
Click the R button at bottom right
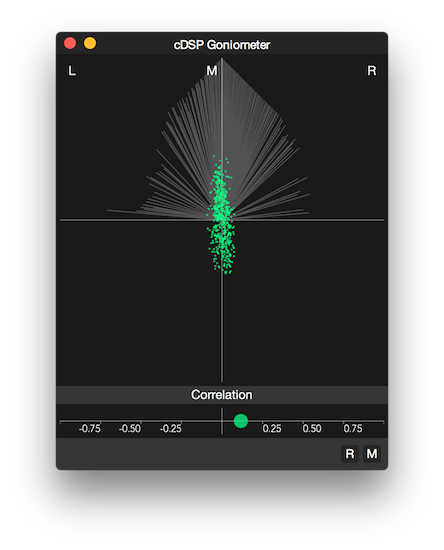click(350, 454)
